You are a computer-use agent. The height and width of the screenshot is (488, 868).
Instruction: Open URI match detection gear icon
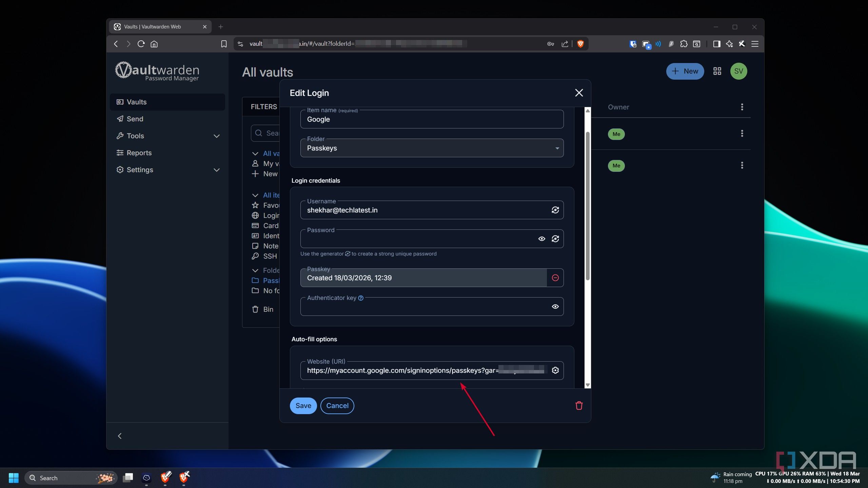[x=555, y=370]
